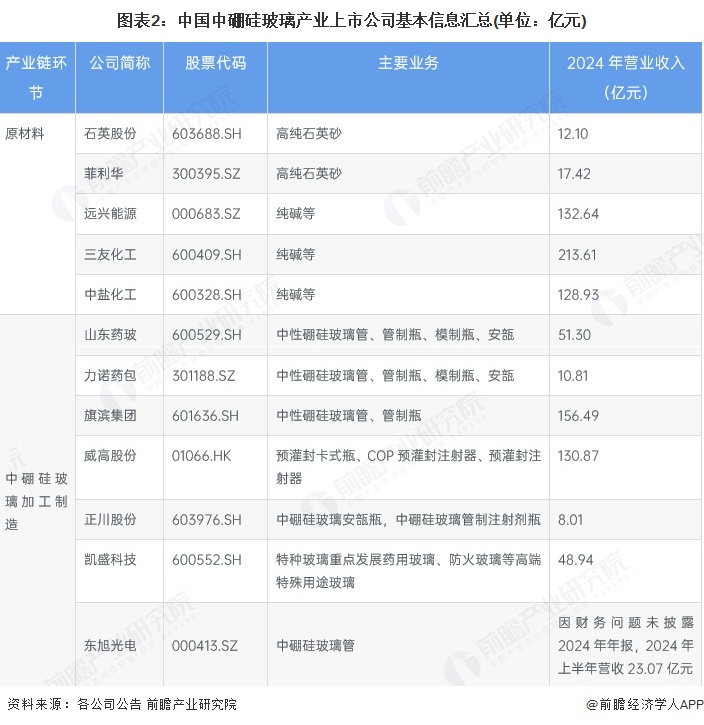Select company name 远兴能源

[110, 214]
